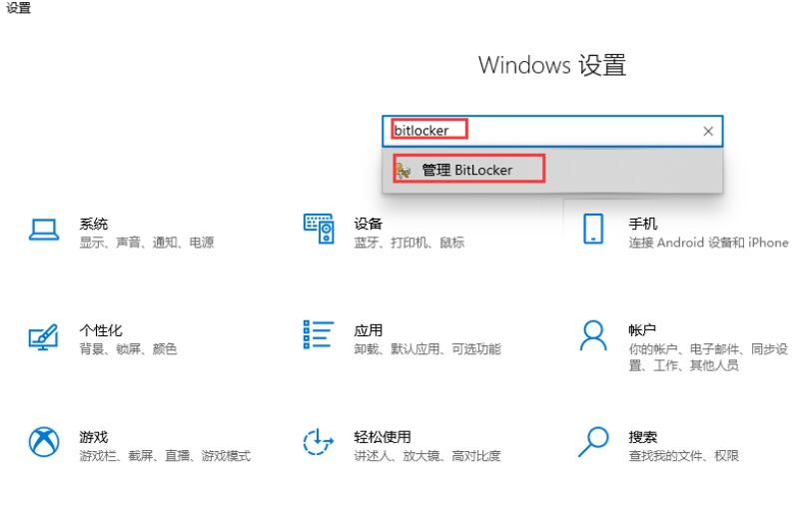
Task: Open the 应用 settings category
Action: pos(369,330)
